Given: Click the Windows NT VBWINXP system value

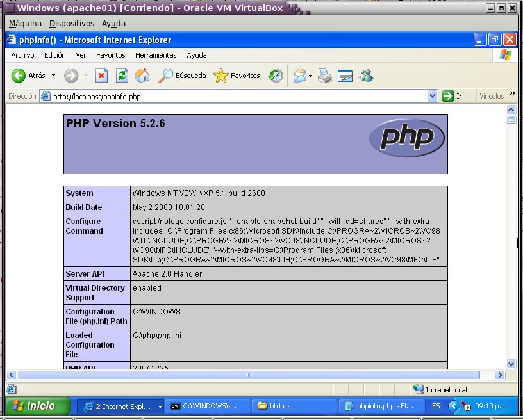Looking at the screenshot, I should pyautogui.click(x=199, y=193).
